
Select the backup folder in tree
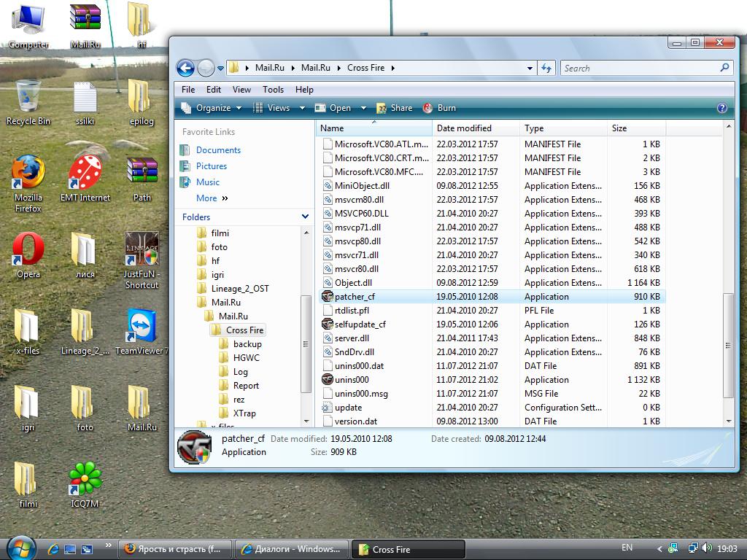tap(247, 344)
